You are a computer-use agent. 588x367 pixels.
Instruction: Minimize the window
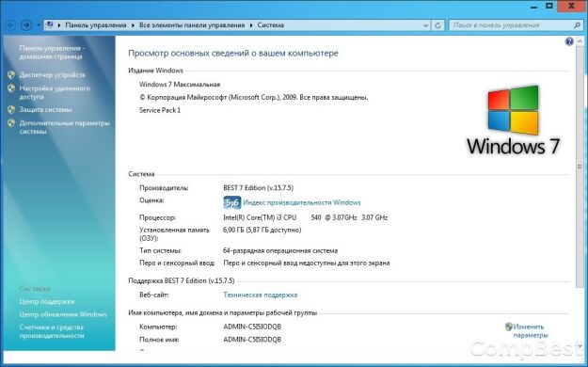[534, 7]
